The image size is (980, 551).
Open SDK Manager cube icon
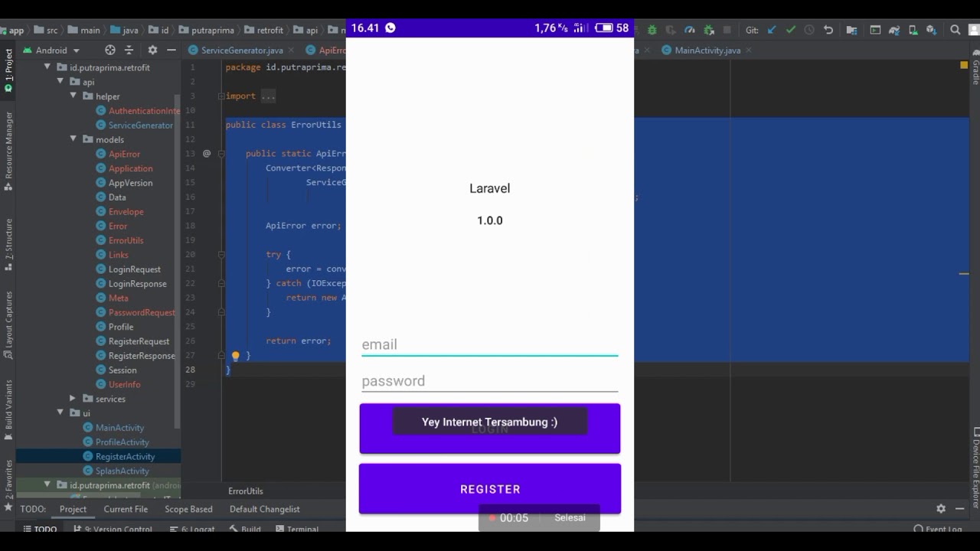pyautogui.click(x=932, y=30)
